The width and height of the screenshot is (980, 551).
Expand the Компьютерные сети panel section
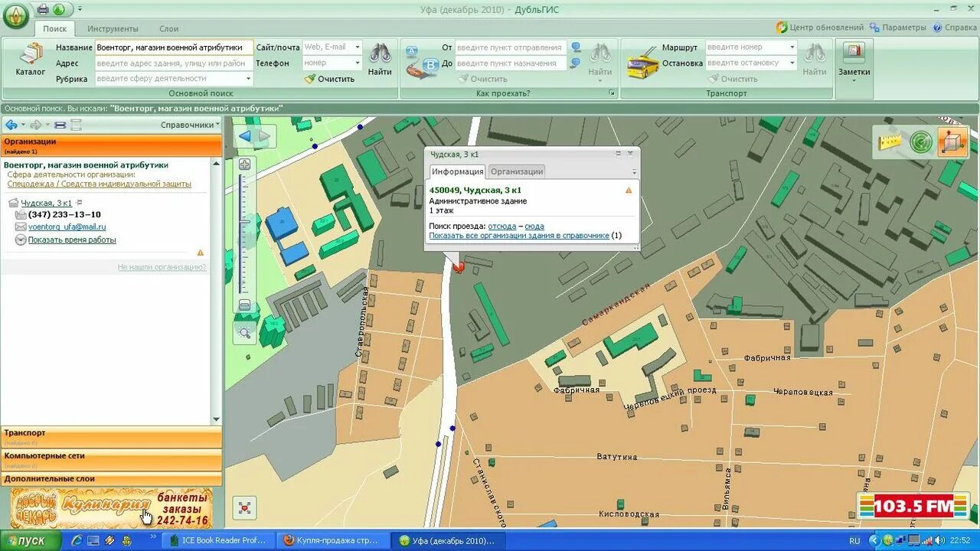point(111,458)
